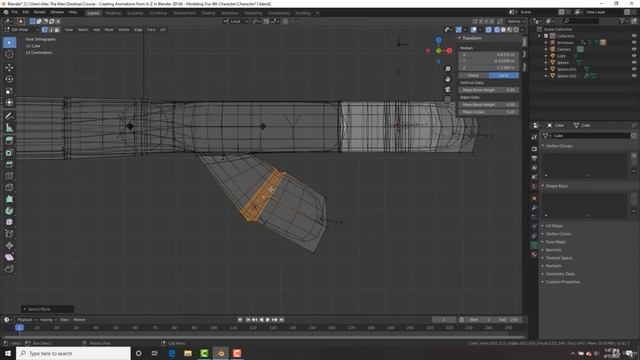This screenshot has width=640, height=360.
Task: Switch to the Layout workspace tab
Action: point(93,13)
